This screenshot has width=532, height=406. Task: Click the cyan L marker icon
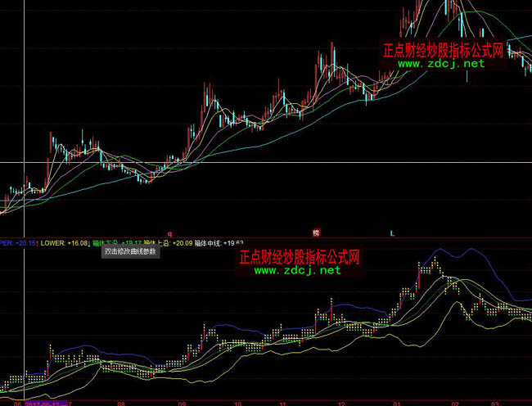(x=391, y=233)
